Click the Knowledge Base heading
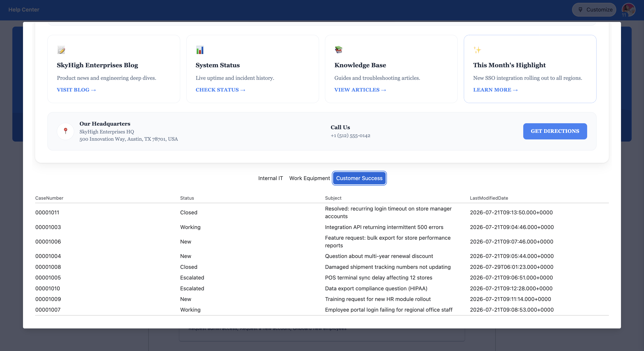Screen dimensions: 644x351 tap(360, 65)
